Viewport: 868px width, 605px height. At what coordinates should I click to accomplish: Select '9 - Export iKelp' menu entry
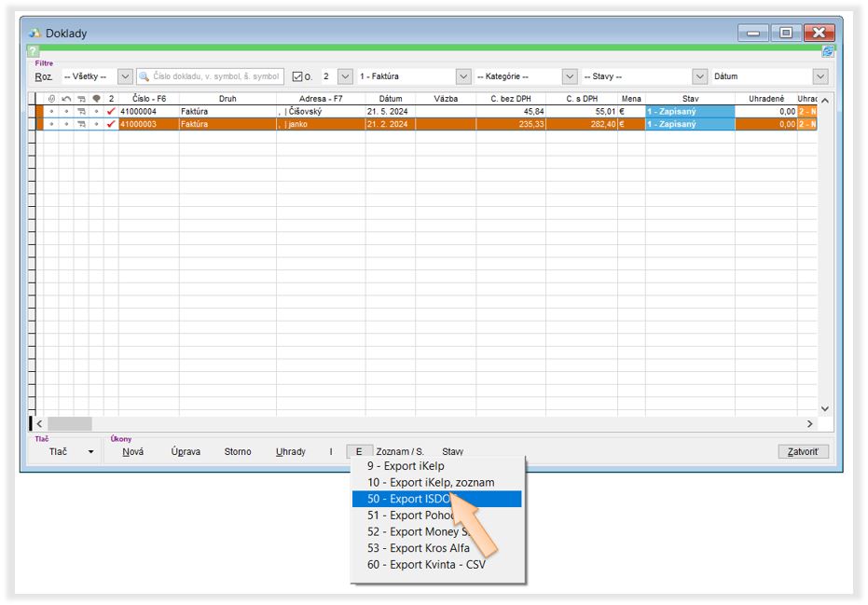406,466
